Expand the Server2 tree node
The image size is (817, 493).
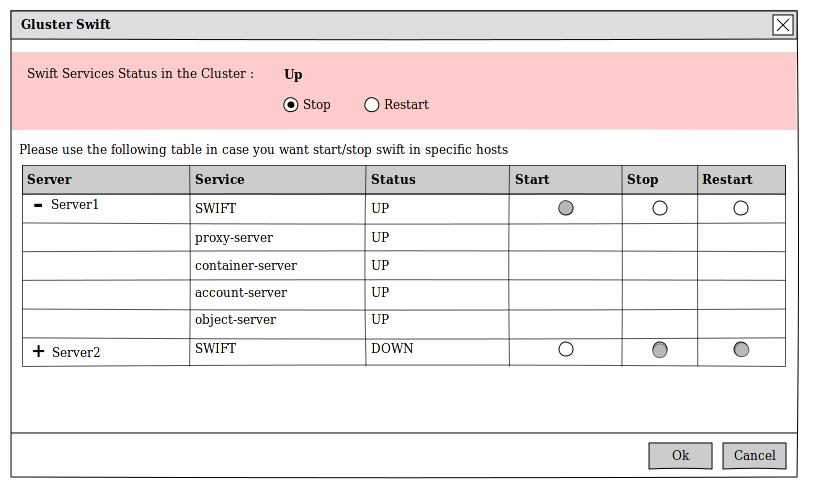39,352
